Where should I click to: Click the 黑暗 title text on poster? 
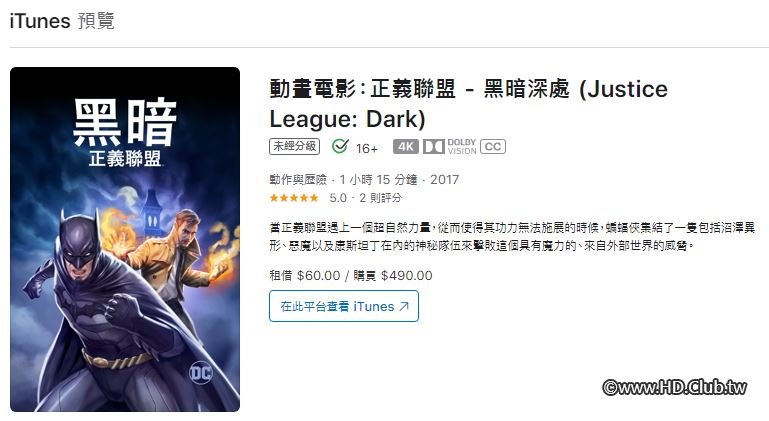pos(125,122)
